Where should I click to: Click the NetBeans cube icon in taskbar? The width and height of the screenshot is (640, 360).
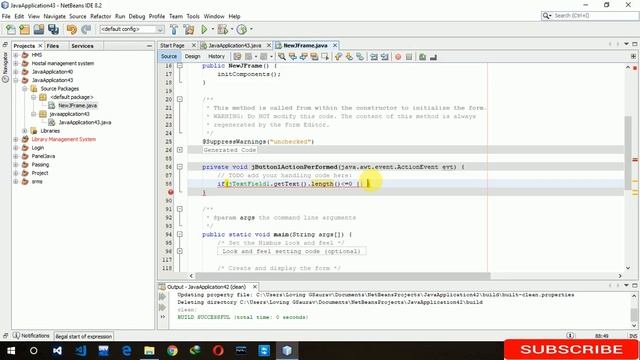tap(287, 351)
